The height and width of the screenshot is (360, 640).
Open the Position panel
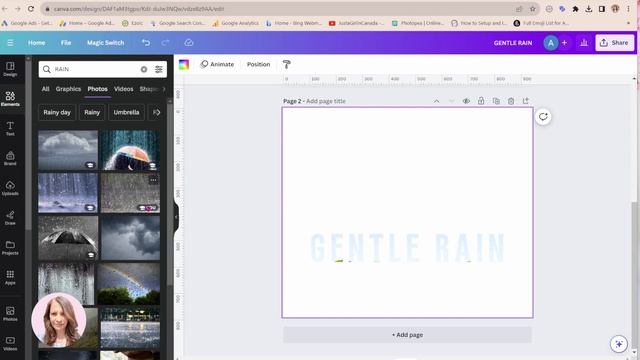258,64
